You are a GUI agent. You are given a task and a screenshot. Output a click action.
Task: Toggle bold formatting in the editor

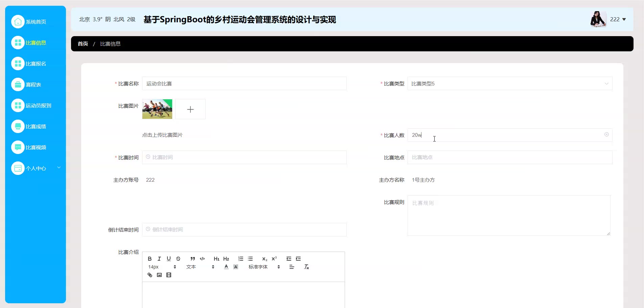[x=149, y=259]
